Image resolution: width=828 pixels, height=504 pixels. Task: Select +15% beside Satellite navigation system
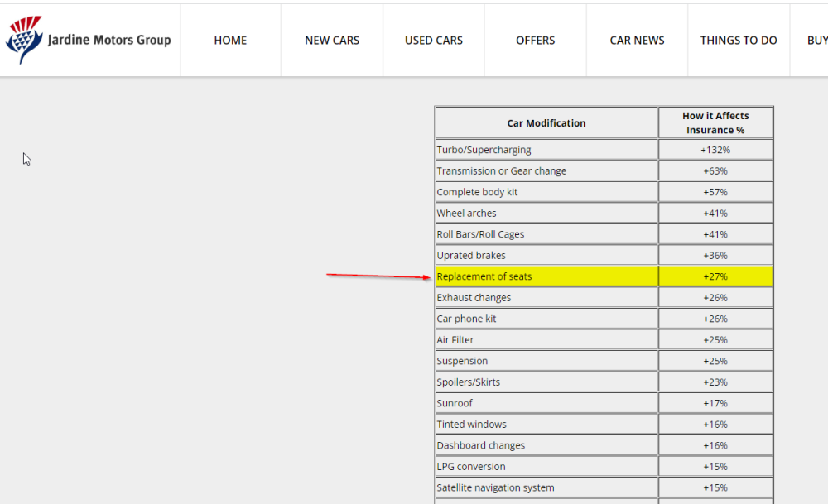pos(715,487)
